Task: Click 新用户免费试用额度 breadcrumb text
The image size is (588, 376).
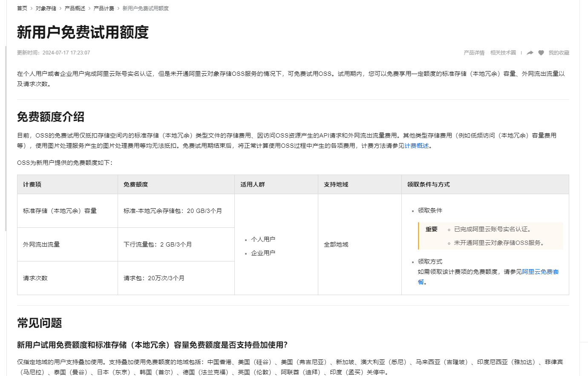Action: (146, 9)
